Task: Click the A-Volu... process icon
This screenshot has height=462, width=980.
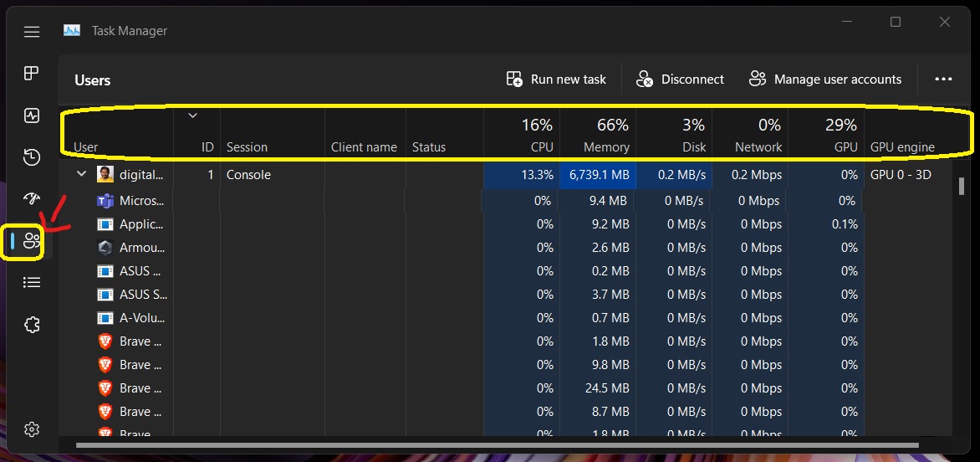Action: [105, 317]
